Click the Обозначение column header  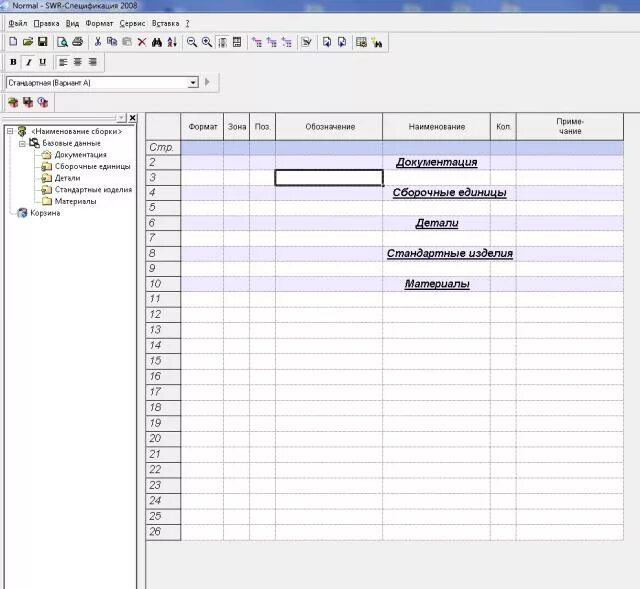click(x=329, y=127)
